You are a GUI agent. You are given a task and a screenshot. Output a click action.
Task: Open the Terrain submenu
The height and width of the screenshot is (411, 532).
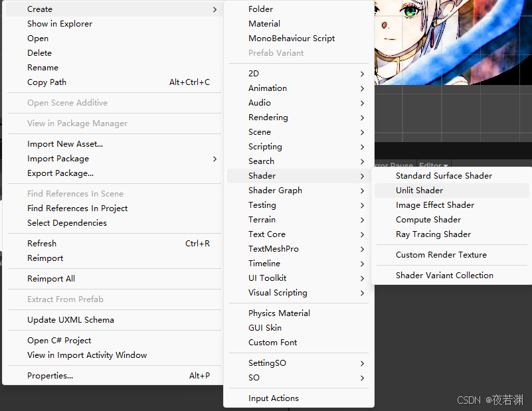coord(299,219)
